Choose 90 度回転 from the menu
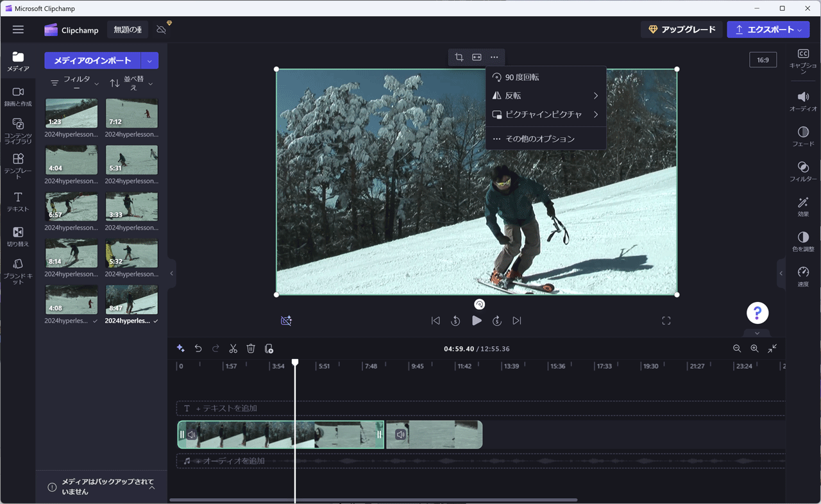The width and height of the screenshot is (821, 504). pyautogui.click(x=546, y=77)
